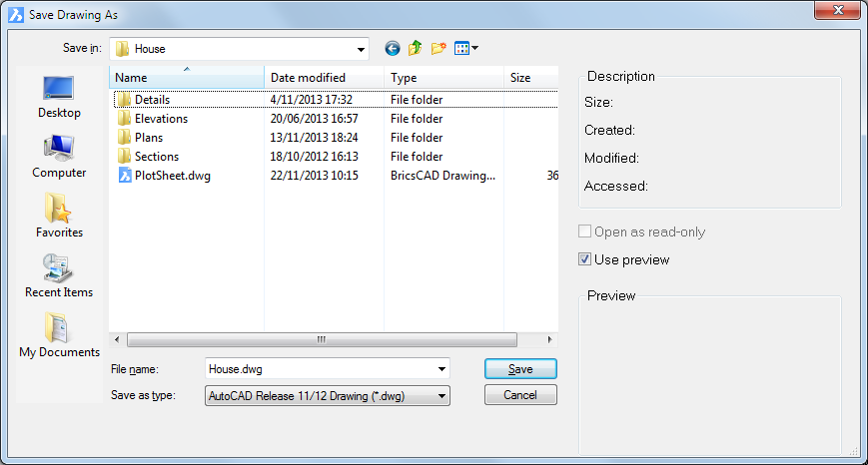
Task: Select Computer in the places sidebar
Action: tap(59, 157)
